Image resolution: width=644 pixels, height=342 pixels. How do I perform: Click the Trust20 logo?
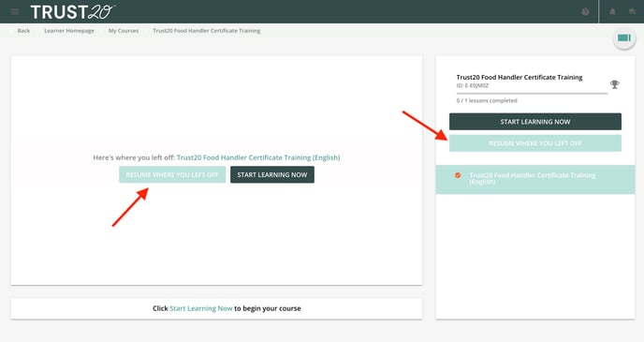click(x=73, y=12)
